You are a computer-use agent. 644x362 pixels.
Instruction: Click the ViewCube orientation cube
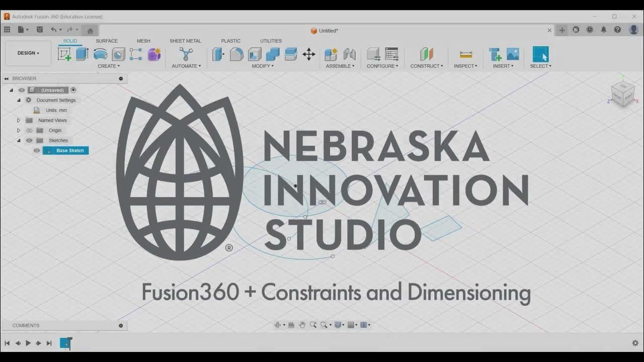[622, 94]
